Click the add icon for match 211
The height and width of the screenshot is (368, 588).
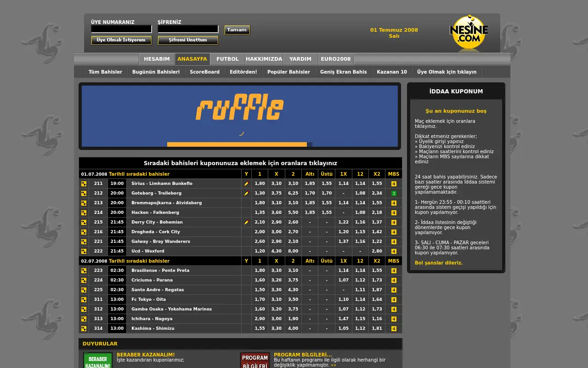pos(84,184)
